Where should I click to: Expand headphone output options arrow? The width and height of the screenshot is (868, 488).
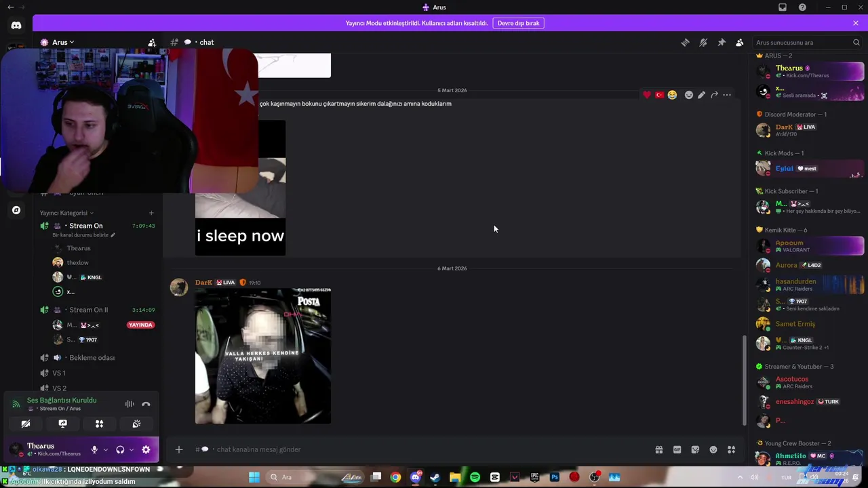131,449
